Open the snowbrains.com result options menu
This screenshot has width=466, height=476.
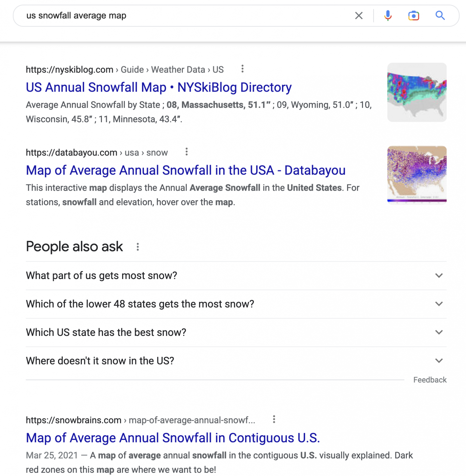(x=274, y=419)
